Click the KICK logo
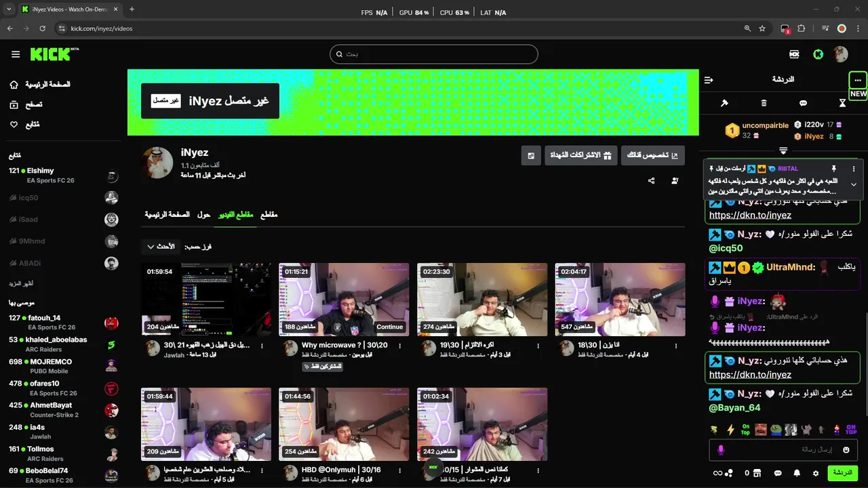Viewport: 868px width, 488px height. [x=54, y=54]
